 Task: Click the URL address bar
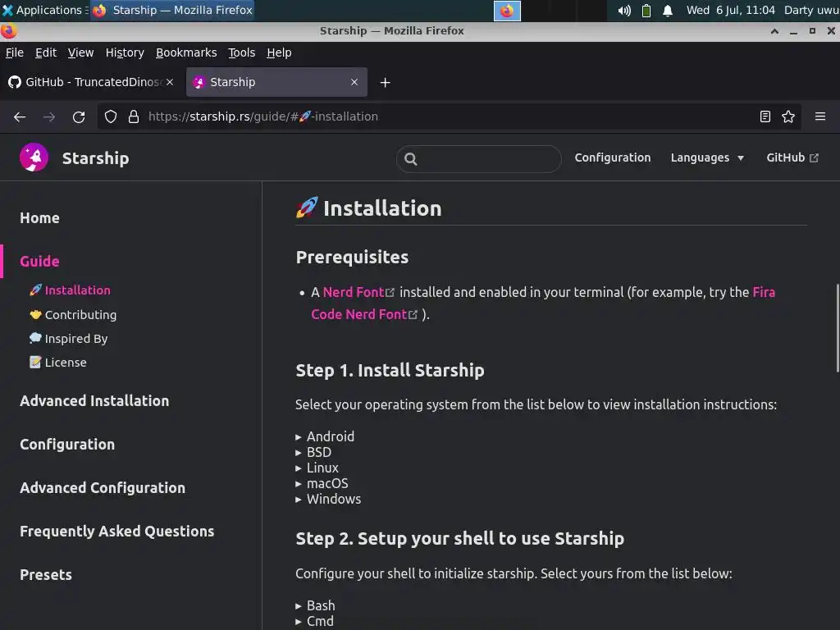pos(449,116)
